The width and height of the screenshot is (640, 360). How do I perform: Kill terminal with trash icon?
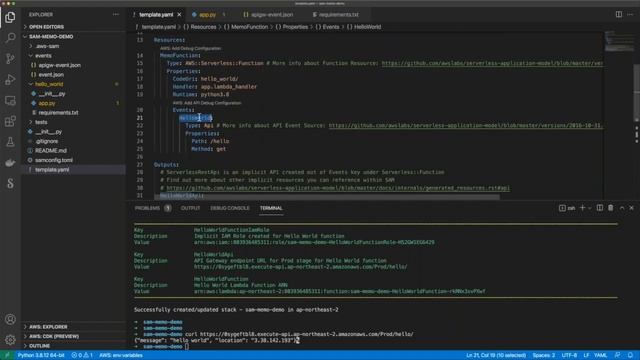pos(611,208)
